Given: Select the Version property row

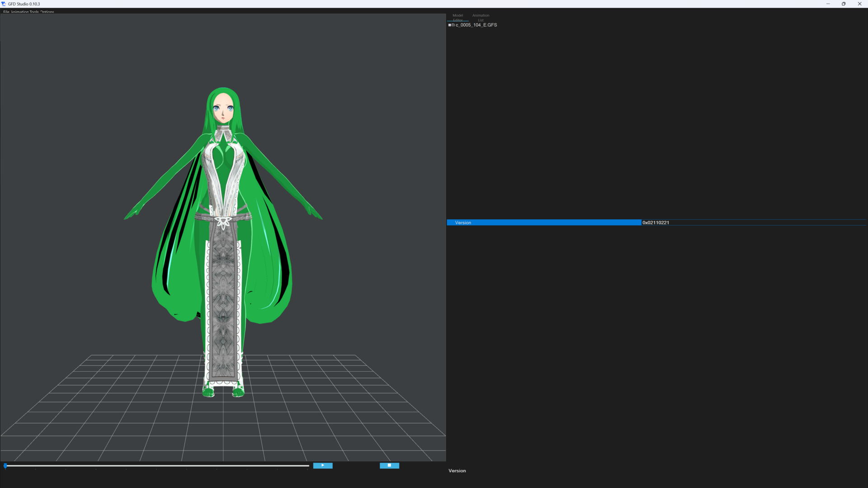Looking at the screenshot, I should (x=544, y=223).
